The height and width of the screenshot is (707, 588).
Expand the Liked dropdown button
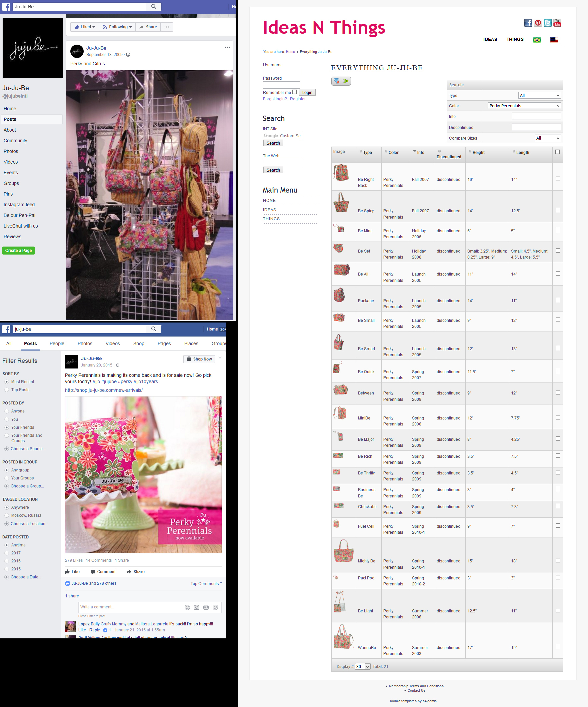tap(85, 27)
